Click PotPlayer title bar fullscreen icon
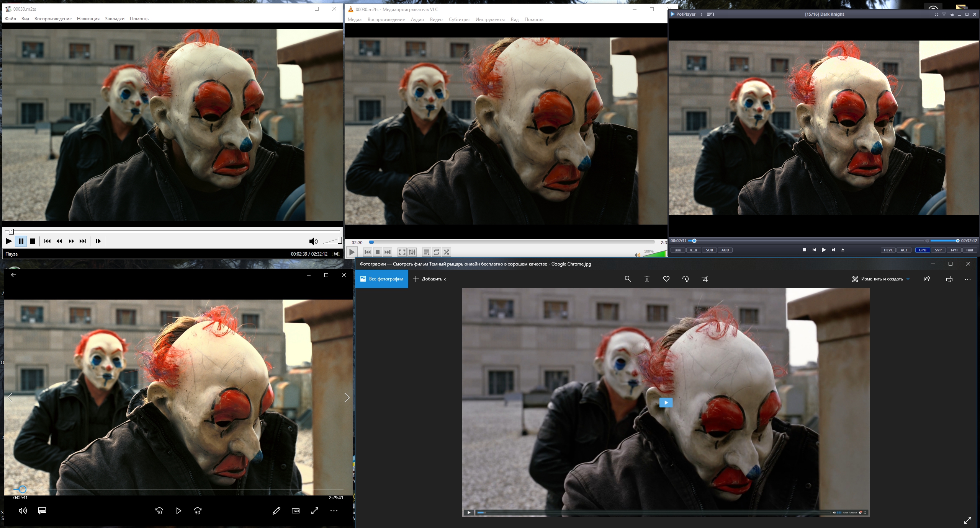This screenshot has width=980, height=528. click(x=936, y=14)
